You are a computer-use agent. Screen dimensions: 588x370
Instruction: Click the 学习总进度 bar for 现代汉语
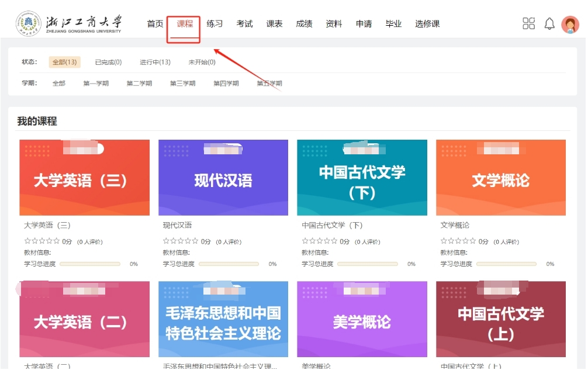coord(229,264)
